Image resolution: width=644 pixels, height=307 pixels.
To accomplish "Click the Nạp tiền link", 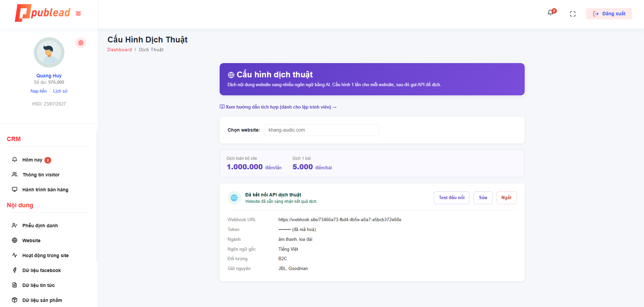I will click(39, 91).
